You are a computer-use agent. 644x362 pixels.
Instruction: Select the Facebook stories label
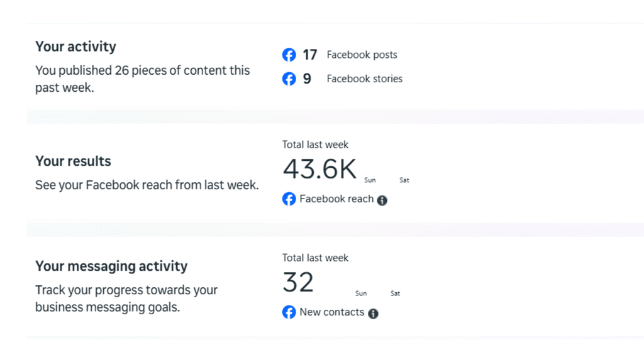(x=364, y=79)
